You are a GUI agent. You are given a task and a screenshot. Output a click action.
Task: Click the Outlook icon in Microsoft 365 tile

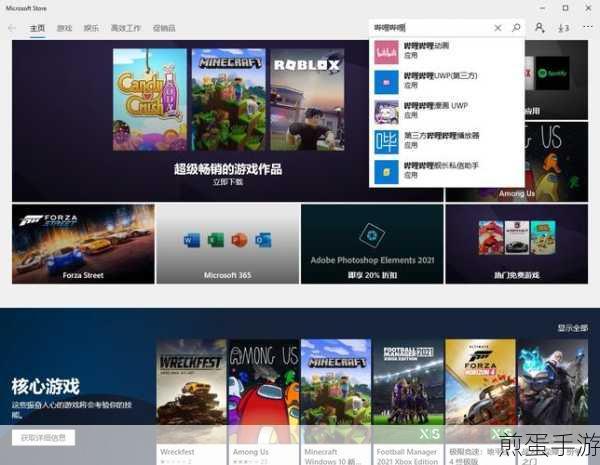coord(263,240)
